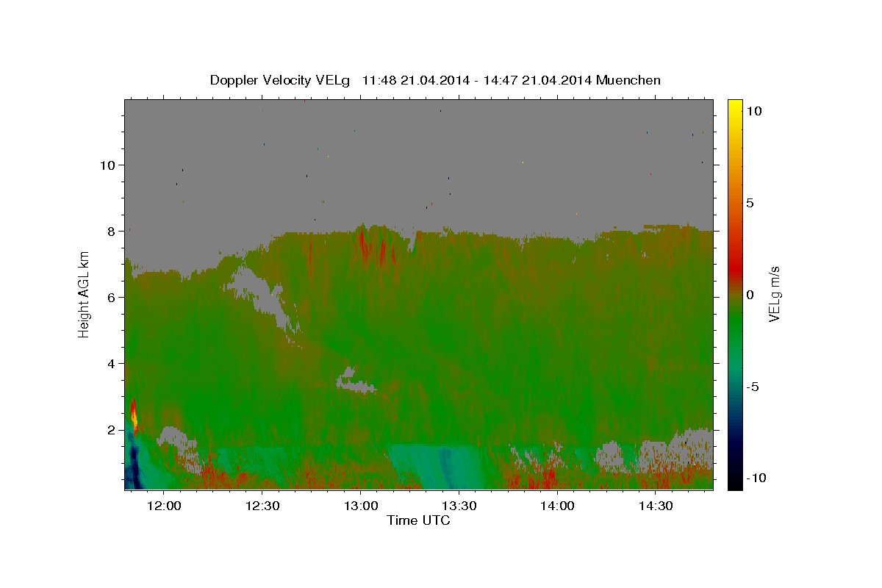This screenshot has width=882, height=588.
Task: Click the "Height AGL km" axis label
Action: [x=85, y=294]
